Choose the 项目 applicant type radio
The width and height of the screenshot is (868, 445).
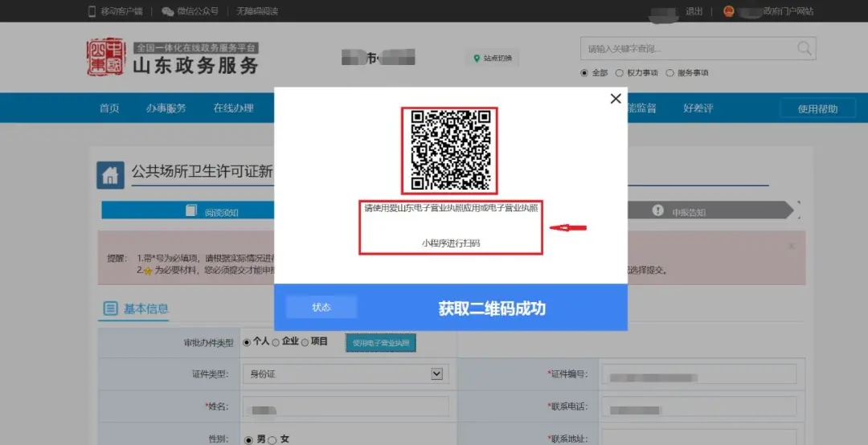tap(305, 342)
